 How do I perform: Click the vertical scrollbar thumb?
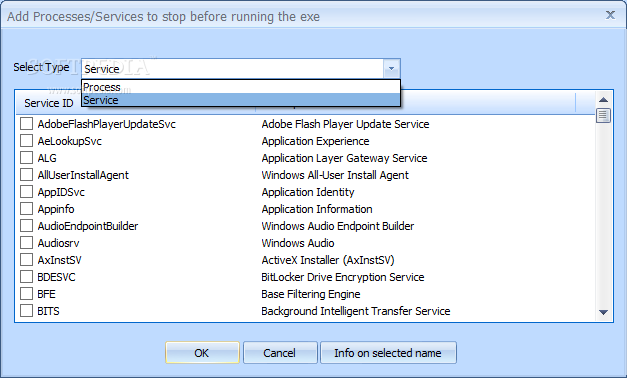(x=603, y=116)
